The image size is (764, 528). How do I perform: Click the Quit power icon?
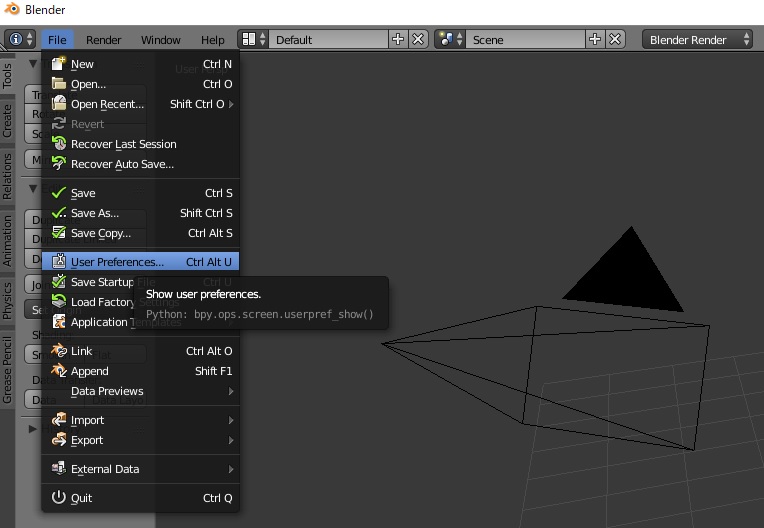[58, 497]
